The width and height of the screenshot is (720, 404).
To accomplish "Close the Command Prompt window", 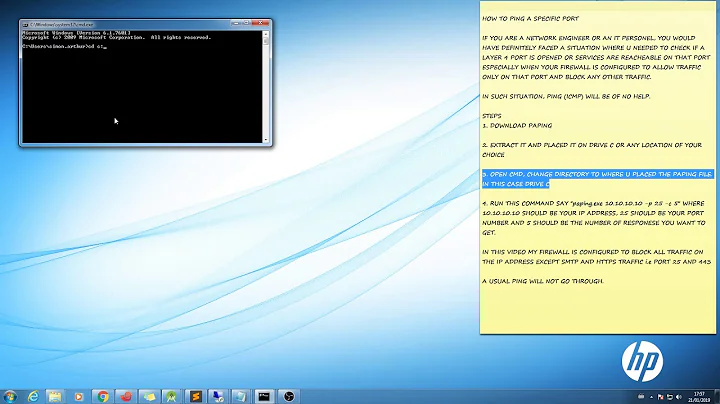I will click(x=261, y=23).
